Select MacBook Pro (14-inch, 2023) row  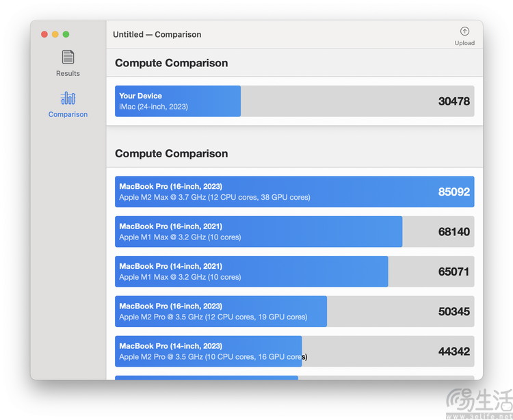point(294,352)
